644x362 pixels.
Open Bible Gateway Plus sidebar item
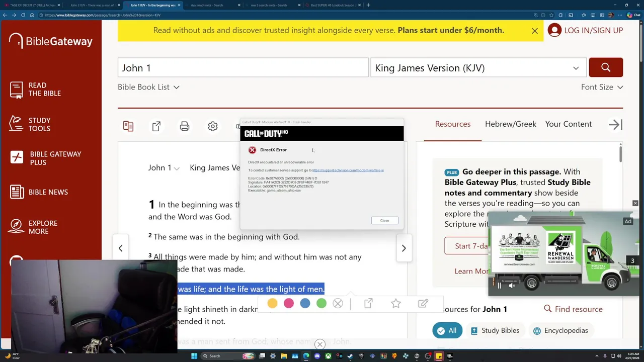pos(45,158)
